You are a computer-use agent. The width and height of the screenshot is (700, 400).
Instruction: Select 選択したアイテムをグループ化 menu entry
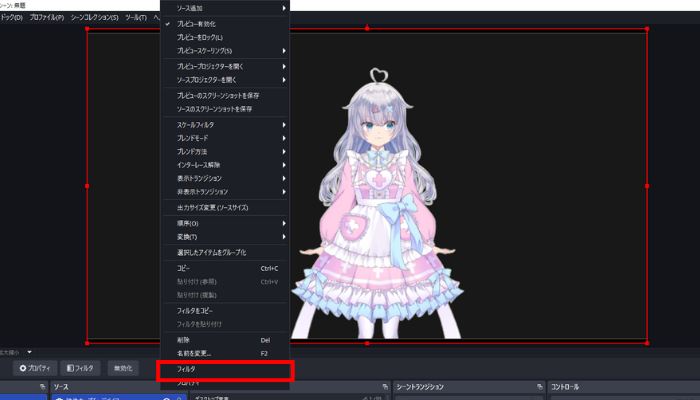pyautogui.click(x=225, y=253)
